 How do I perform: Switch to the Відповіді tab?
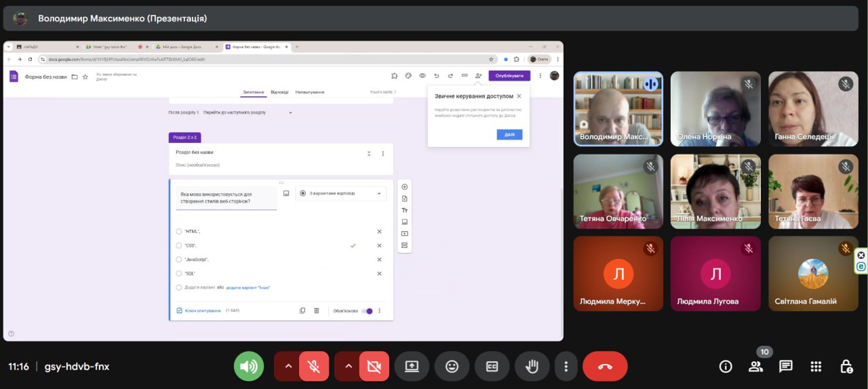[279, 92]
